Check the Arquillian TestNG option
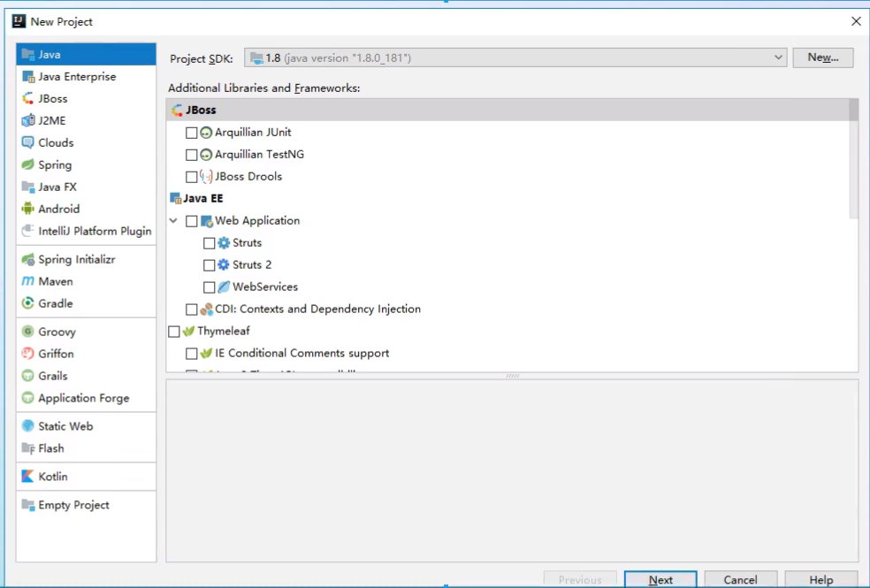Screen dimensions: 870x588 click(192, 155)
